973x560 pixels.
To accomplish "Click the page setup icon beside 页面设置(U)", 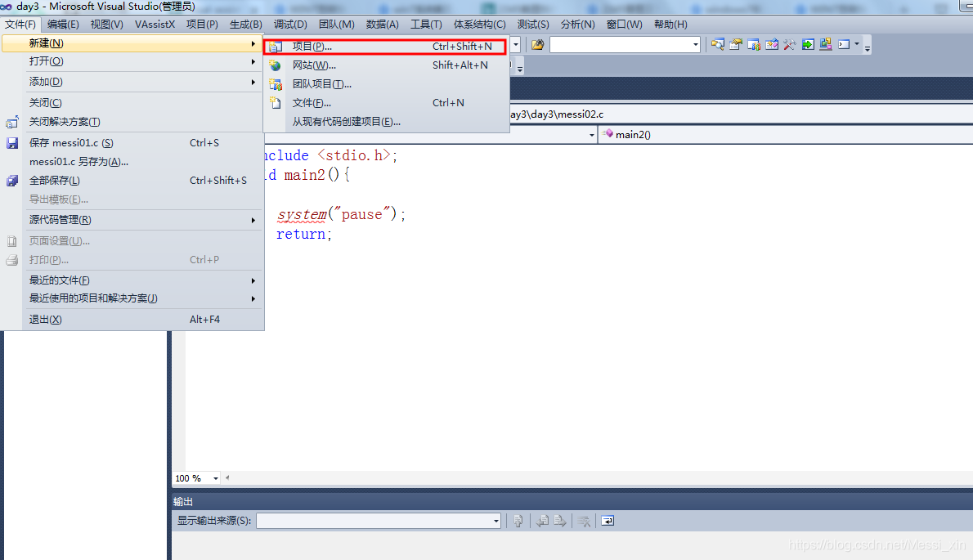I will [x=11, y=241].
